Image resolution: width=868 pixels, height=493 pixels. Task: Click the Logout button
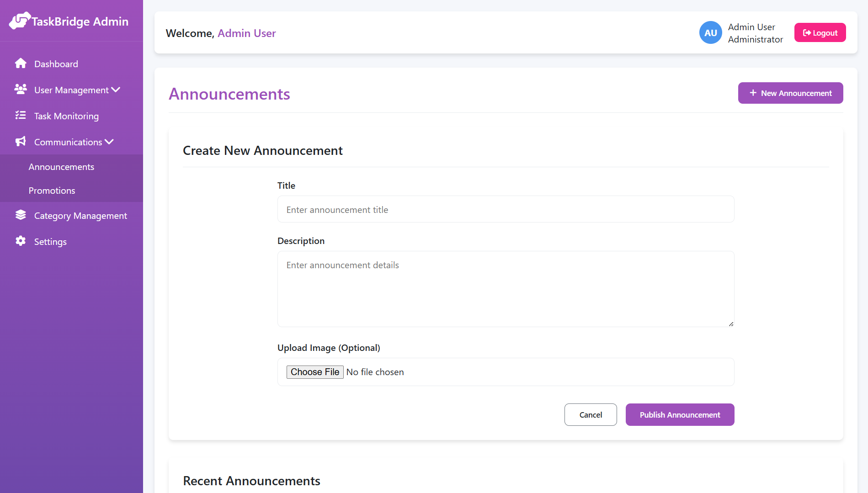pos(820,32)
